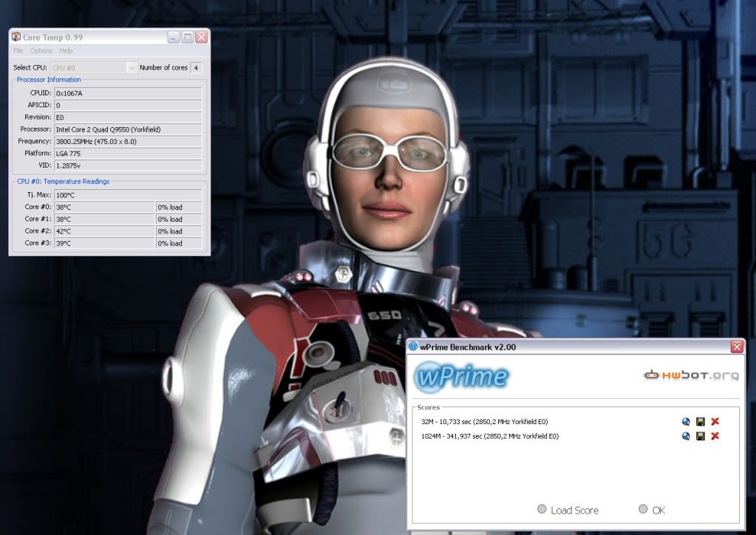The height and width of the screenshot is (535, 756).
Task: Click the Core Temp title bar icon
Action: 16,37
